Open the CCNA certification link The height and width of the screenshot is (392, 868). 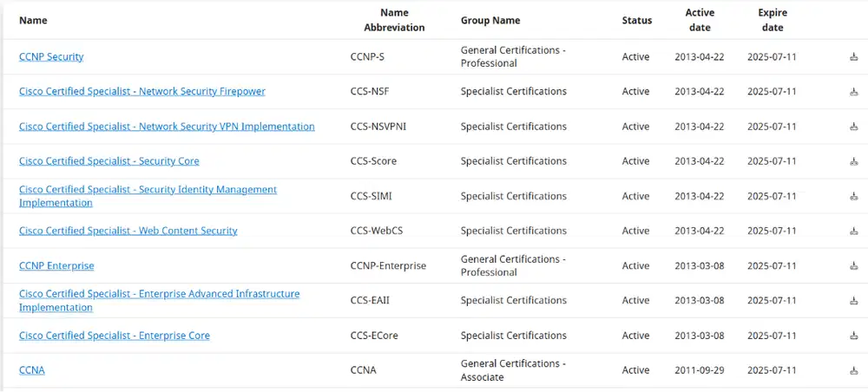tap(31, 369)
